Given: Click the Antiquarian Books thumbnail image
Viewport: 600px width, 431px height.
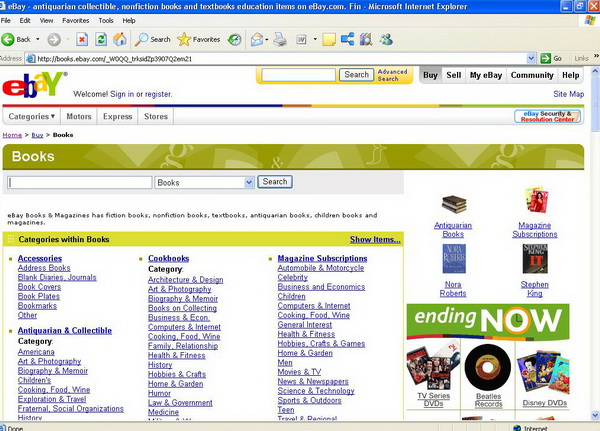Looking at the screenshot, I should point(454,204).
